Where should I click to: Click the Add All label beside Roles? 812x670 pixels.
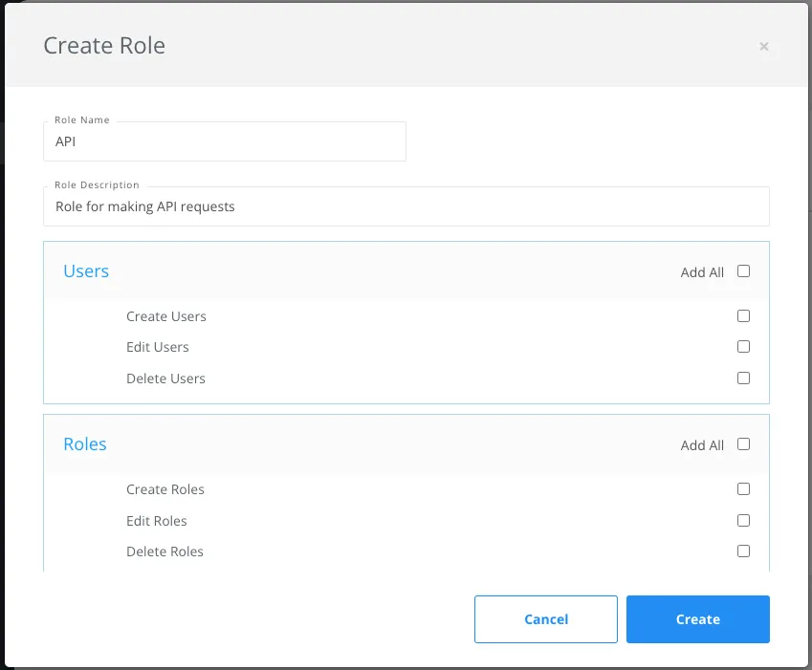tap(701, 444)
